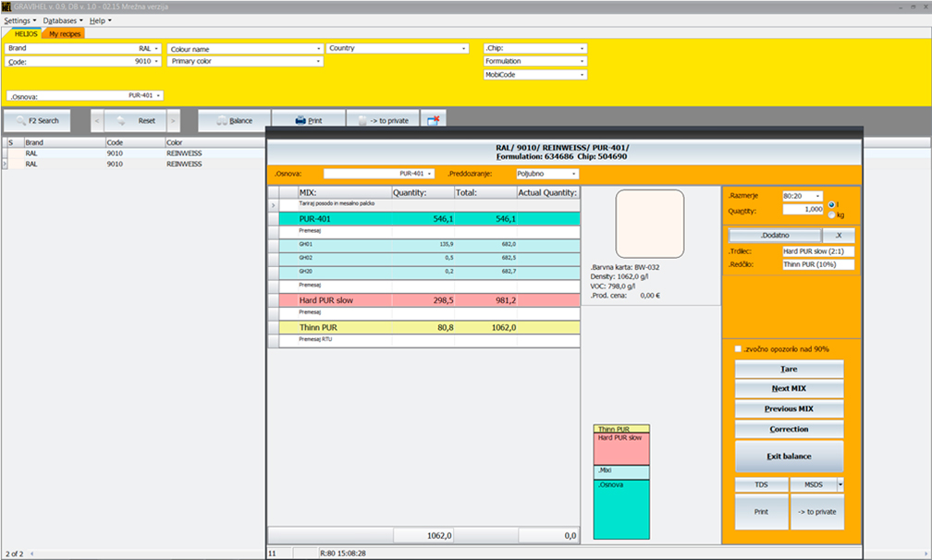Expand the Chip dropdown
The height and width of the screenshot is (560, 932).
point(582,49)
